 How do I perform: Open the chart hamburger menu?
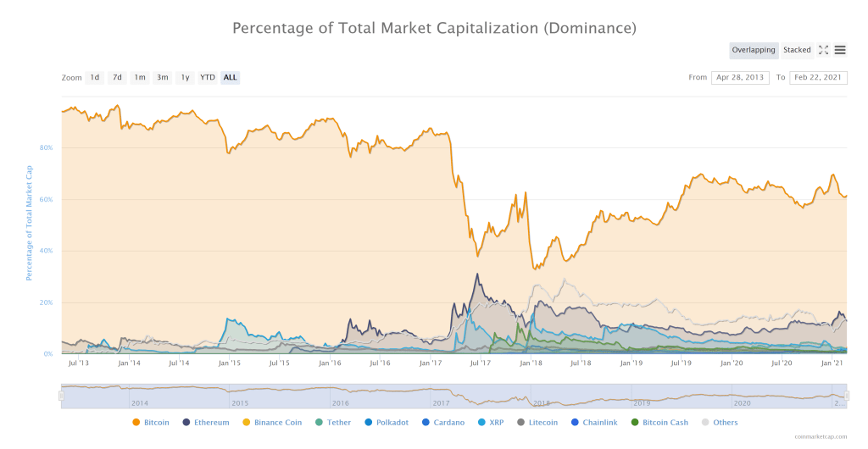pyautogui.click(x=839, y=50)
